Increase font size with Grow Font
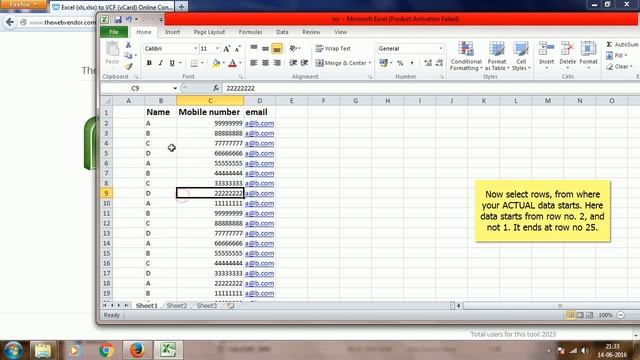 [x=227, y=49]
